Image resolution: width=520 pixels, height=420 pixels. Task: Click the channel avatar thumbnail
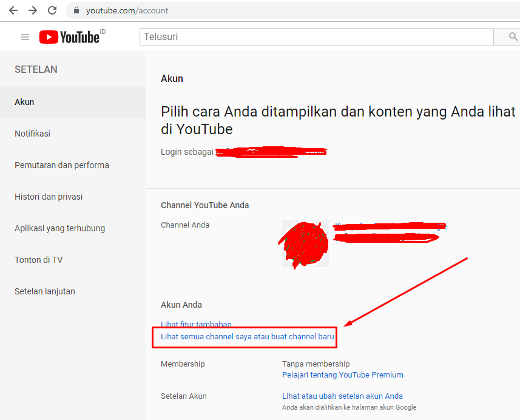[x=305, y=243]
